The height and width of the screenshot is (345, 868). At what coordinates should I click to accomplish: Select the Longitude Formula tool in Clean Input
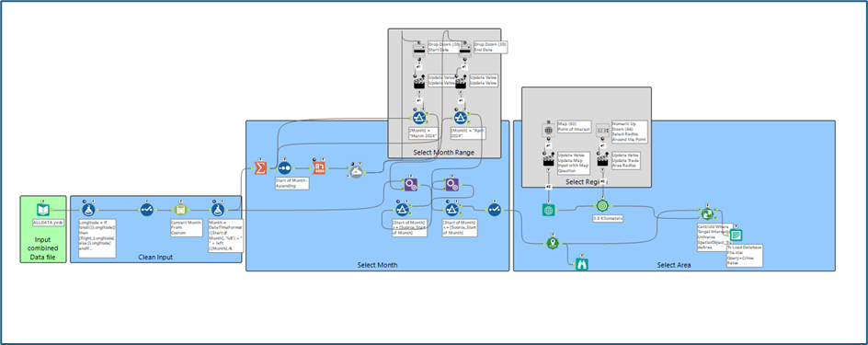(88, 210)
